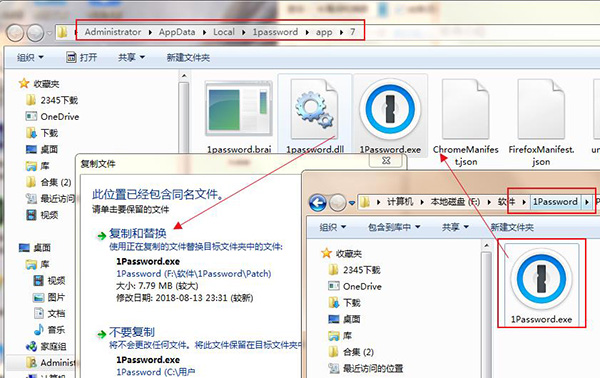The height and width of the screenshot is (378, 600).
Task: Select the 1password.dll file
Action: [x=315, y=116]
